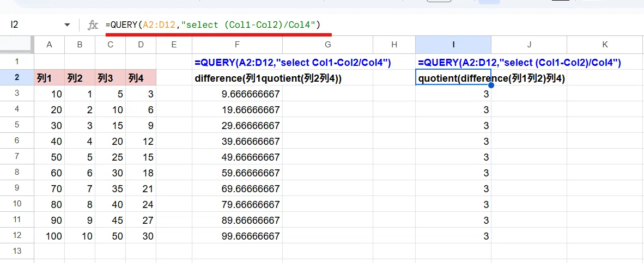The width and height of the screenshot is (644, 263).
Task: Click cell F2 starting with difference(列1quotient
Action: 237,78
